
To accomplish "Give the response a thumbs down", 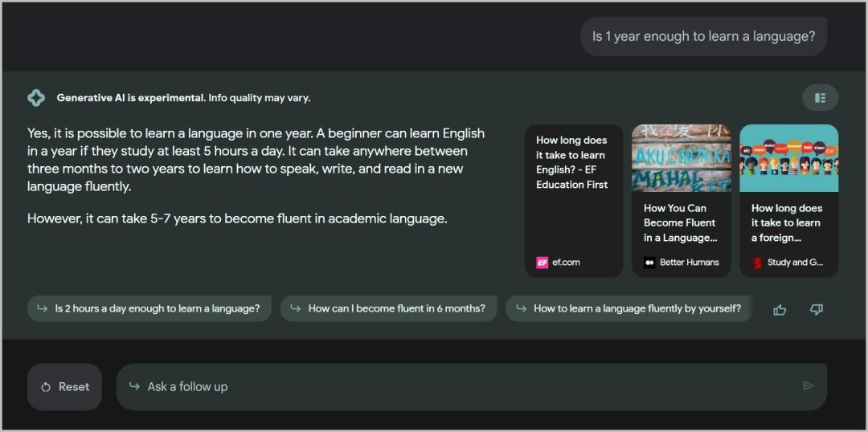I will [817, 309].
